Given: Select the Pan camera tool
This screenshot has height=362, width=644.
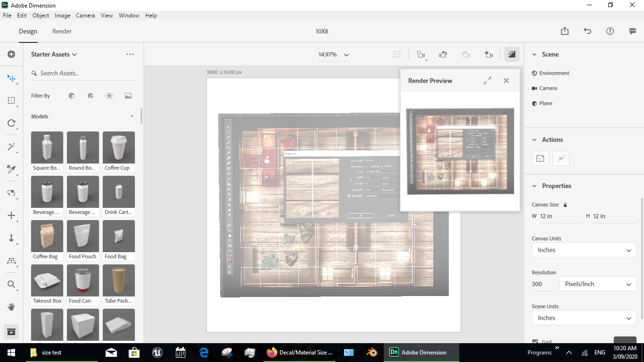Looking at the screenshot, I should click(x=11, y=215).
